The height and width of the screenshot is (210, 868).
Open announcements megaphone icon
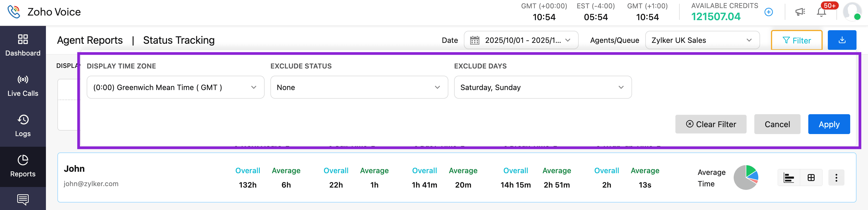[800, 12]
